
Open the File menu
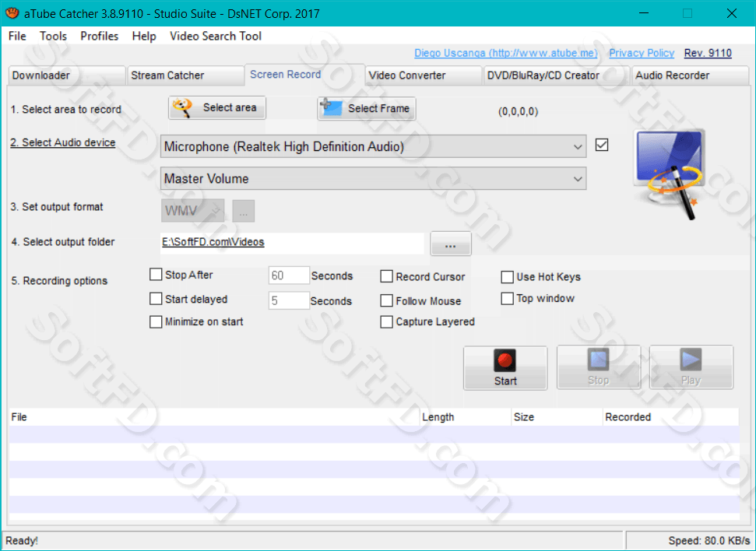pos(17,36)
